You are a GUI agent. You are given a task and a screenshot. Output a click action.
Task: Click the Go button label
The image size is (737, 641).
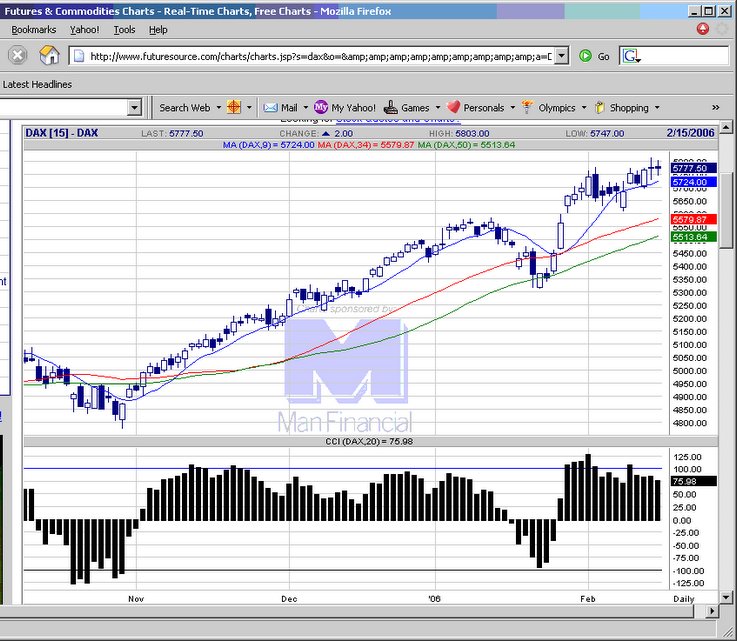(604, 56)
